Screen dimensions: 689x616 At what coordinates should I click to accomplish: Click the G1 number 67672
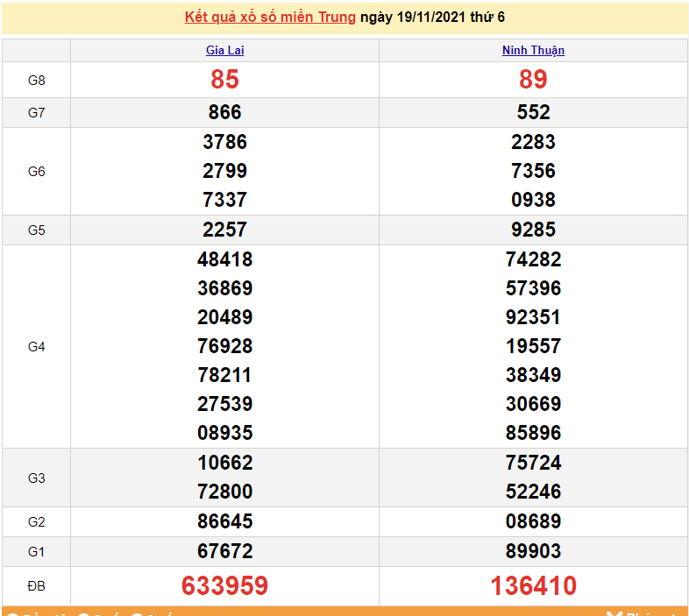click(224, 551)
